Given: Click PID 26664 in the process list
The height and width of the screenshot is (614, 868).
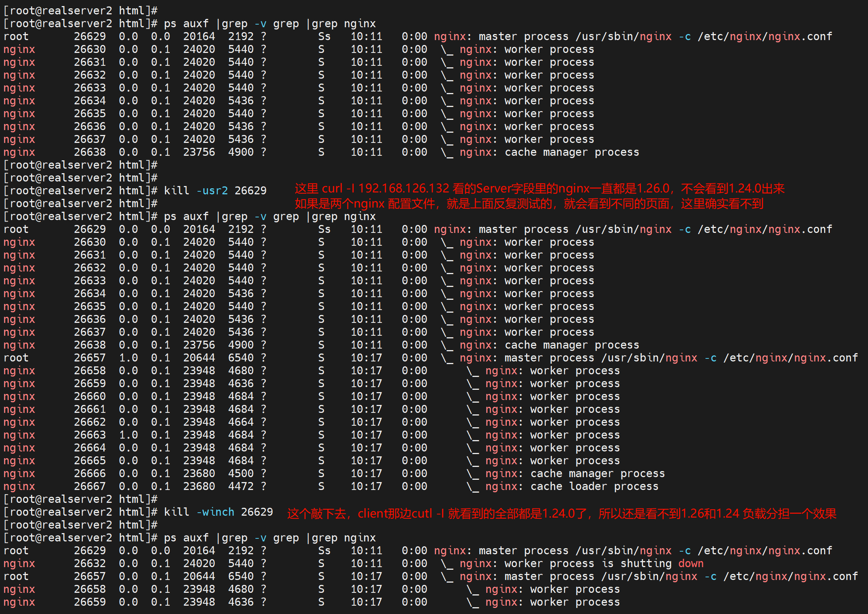Looking at the screenshot, I should coord(90,448).
